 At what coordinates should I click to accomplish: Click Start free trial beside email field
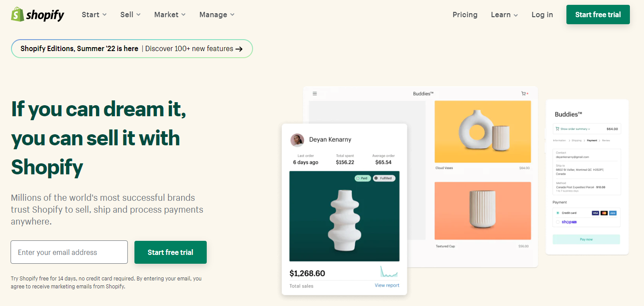[171, 252]
